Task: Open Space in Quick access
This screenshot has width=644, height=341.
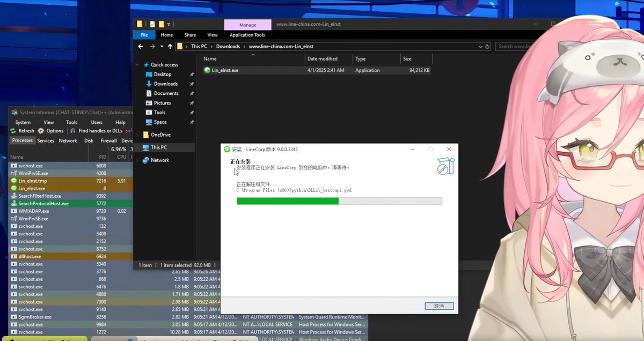Action: point(160,122)
